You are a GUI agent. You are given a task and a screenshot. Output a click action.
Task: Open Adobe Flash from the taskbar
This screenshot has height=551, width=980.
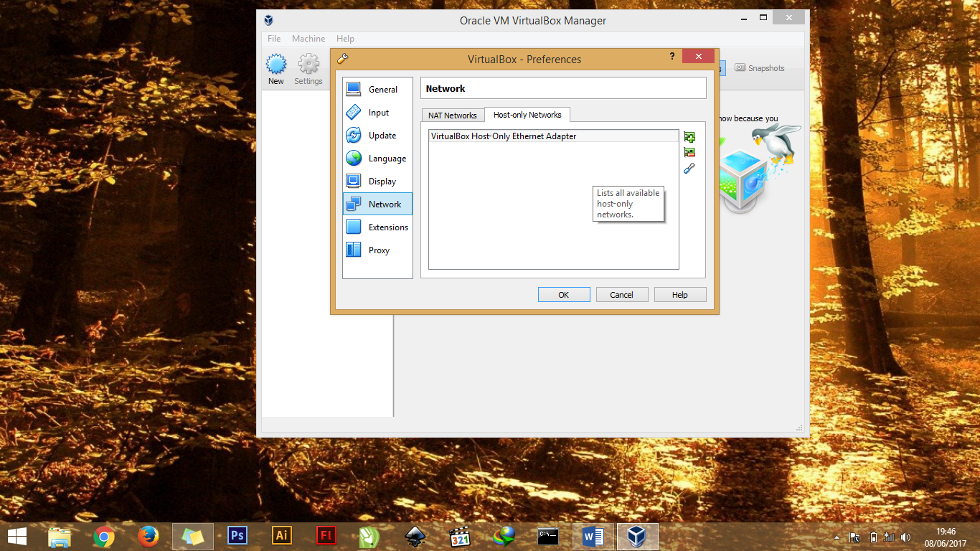point(326,536)
